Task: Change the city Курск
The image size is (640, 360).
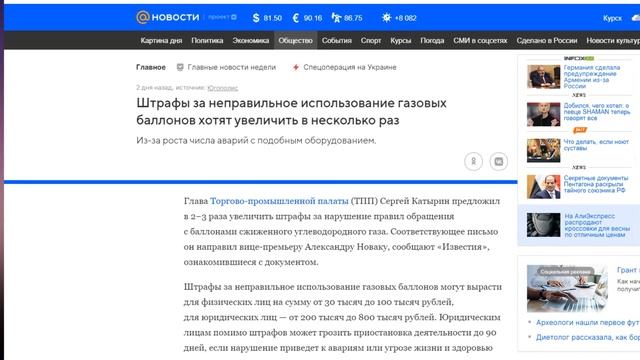Action: 612,18
